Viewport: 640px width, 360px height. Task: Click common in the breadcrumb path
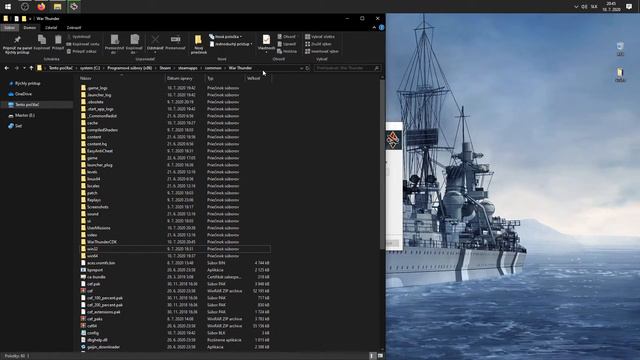point(213,68)
